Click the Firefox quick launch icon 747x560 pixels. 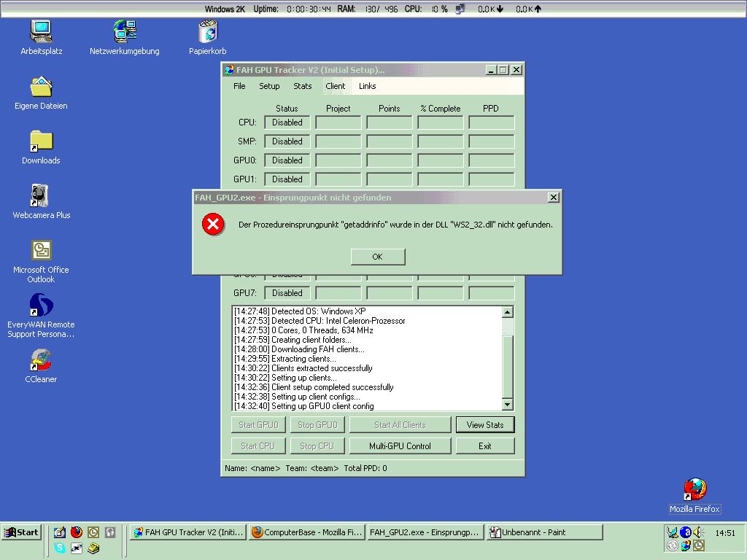[76, 532]
